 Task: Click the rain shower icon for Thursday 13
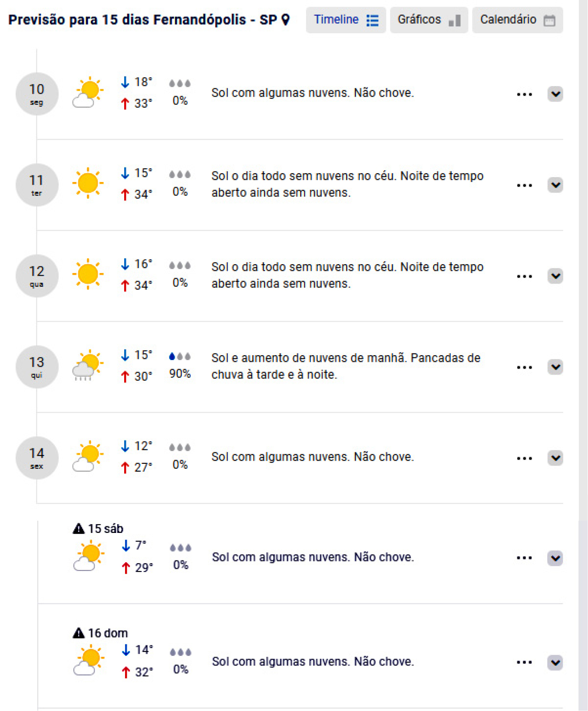click(x=88, y=365)
